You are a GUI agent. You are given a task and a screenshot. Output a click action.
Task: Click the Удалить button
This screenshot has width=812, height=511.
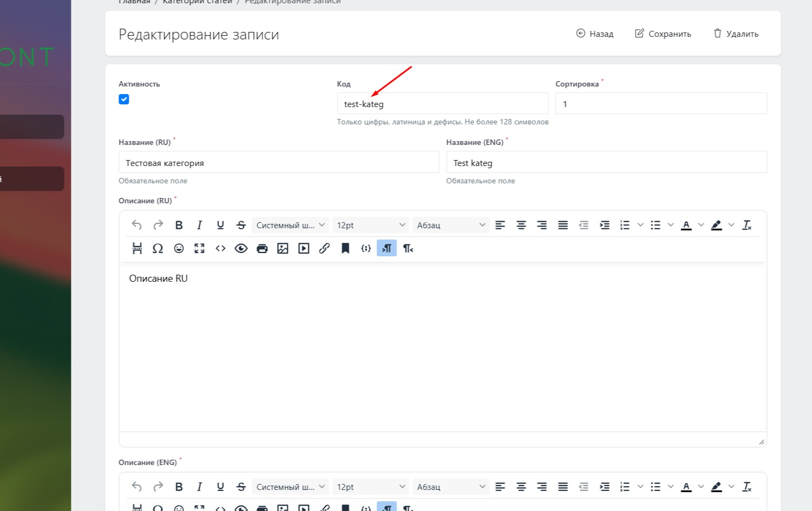click(x=736, y=34)
